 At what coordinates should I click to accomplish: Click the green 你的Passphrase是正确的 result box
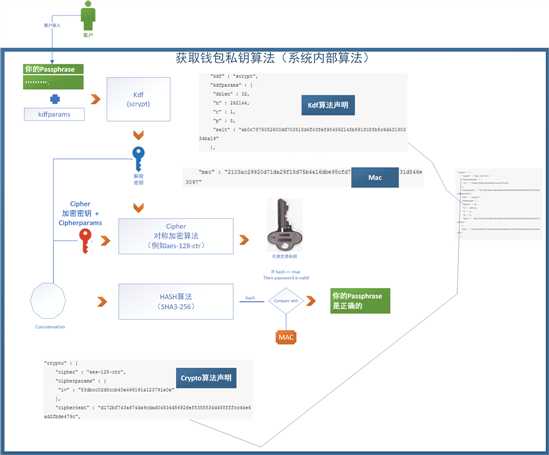[360, 301]
